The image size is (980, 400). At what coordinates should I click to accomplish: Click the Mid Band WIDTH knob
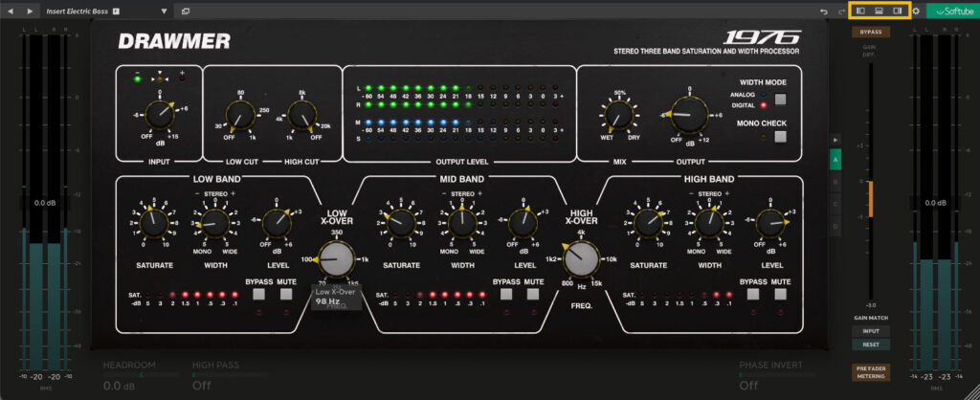(x=462, y=223)
